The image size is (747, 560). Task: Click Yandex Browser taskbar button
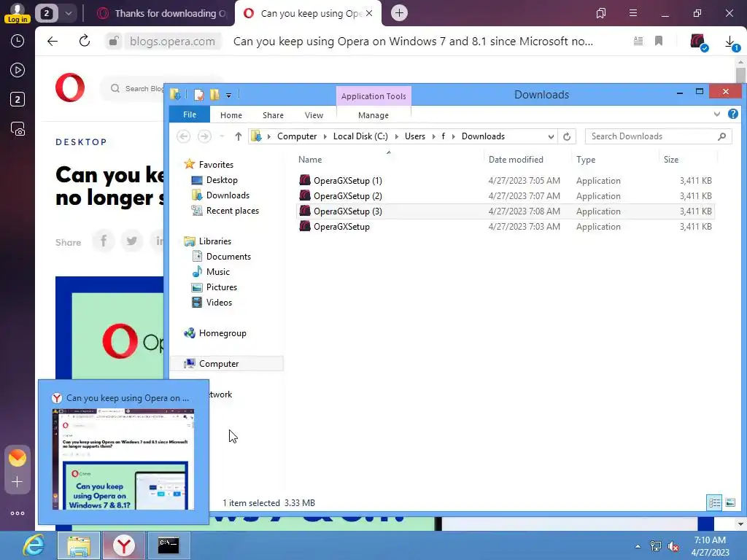click(124, 545)
